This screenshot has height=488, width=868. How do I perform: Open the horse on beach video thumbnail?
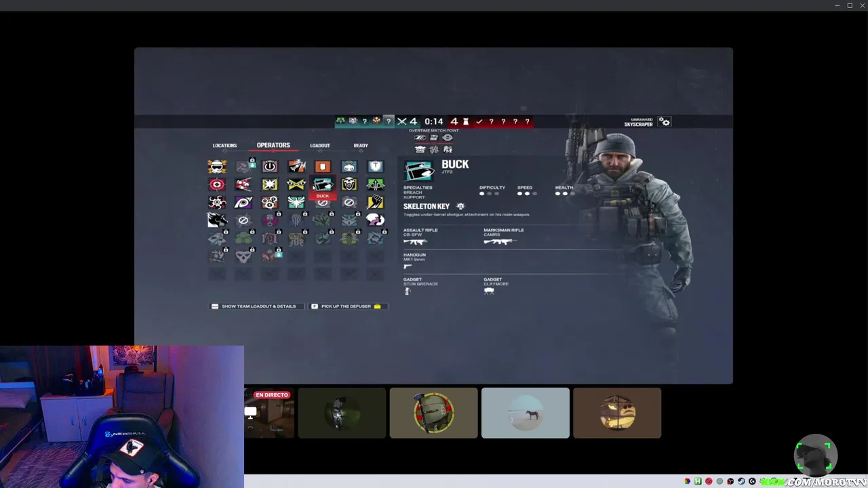point(526,413)
